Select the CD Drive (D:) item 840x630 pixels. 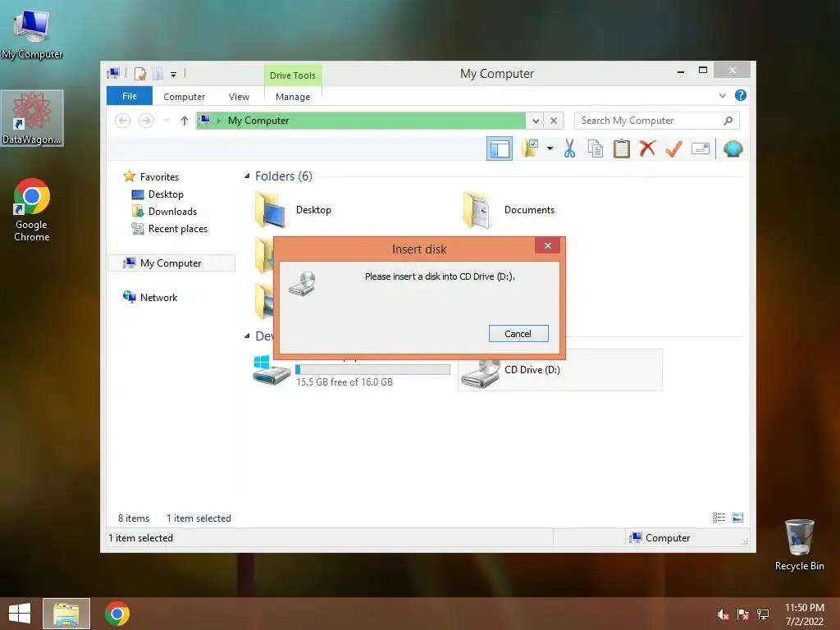click(559, 370)
